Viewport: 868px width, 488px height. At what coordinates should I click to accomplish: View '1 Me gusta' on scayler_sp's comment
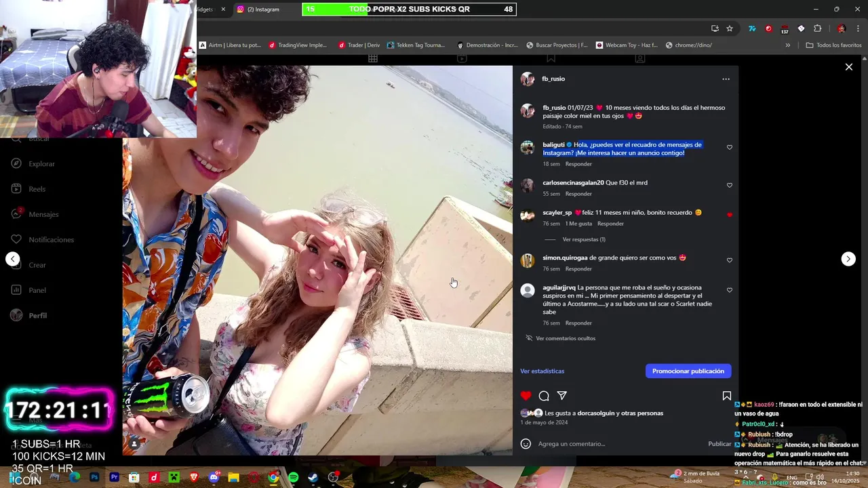coord(578,224)
